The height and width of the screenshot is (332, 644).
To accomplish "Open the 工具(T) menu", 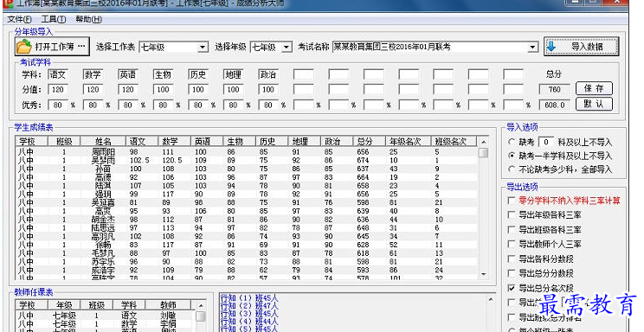I will 54,19.
